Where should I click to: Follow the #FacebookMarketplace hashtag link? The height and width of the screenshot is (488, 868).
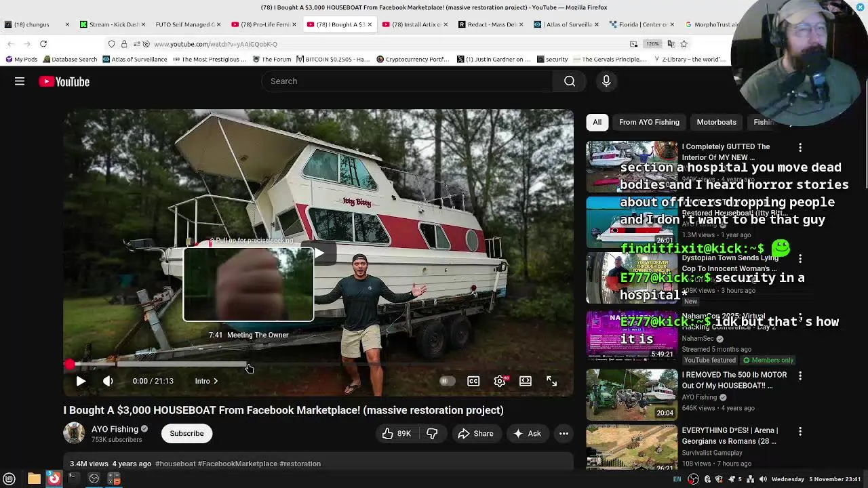click(x=237, y=464)
